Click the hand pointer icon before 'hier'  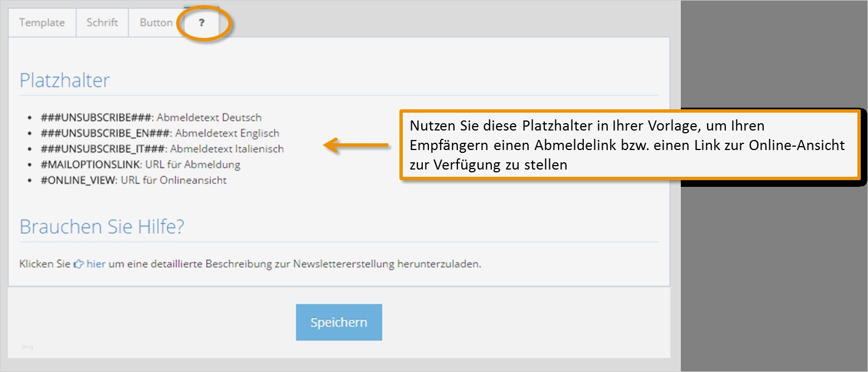pos(79,264)
